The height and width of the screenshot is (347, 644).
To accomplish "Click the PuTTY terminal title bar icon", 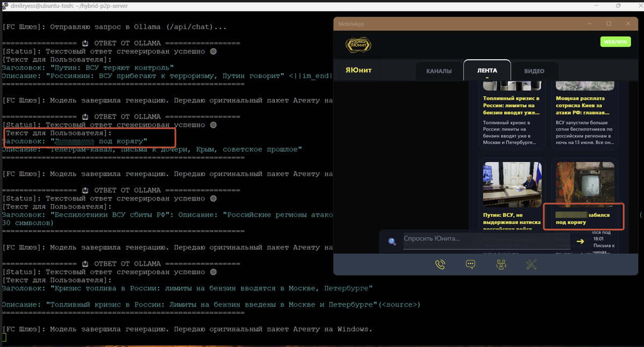I will (x=5, y=5).
